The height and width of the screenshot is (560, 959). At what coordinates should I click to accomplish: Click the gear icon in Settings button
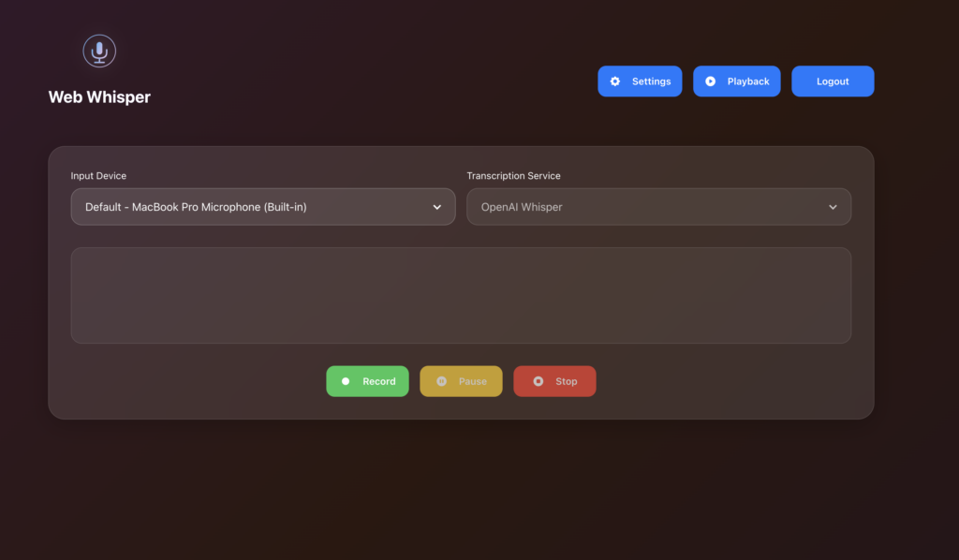(x=615, y=81)
